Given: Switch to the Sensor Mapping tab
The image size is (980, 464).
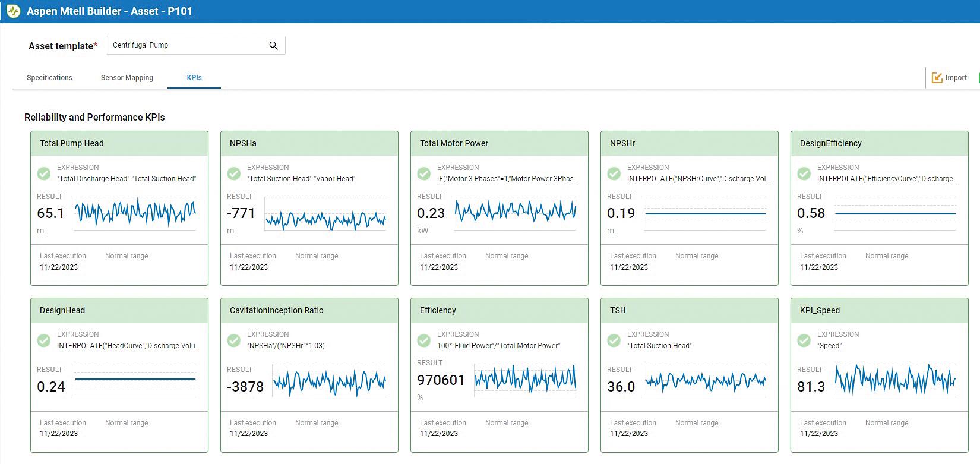Looking at the screenshot, I should [x=127, y=78].
